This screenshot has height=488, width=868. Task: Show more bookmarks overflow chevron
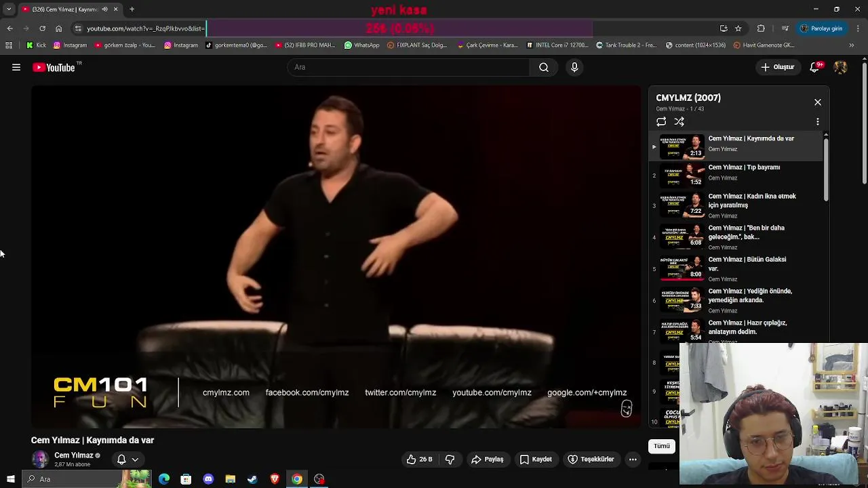coord(852,45)
